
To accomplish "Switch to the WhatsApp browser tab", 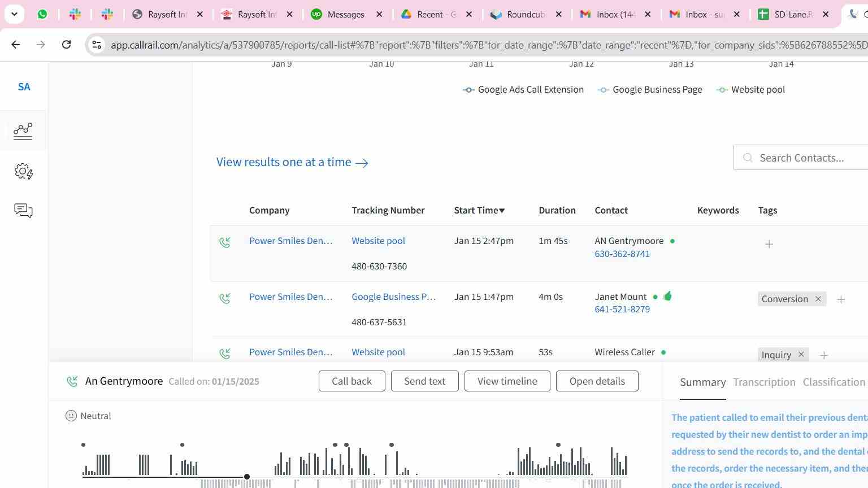I will [42, 14].
